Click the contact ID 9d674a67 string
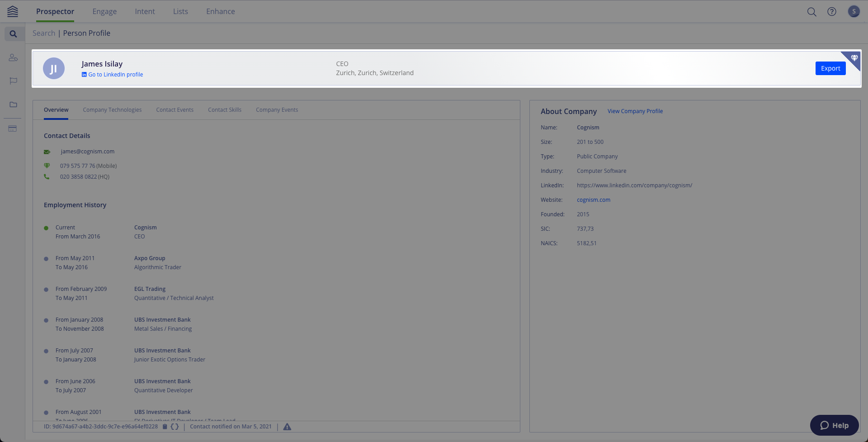Image resolution: width=868 pixels, height=442 pixels. point(101,427)
